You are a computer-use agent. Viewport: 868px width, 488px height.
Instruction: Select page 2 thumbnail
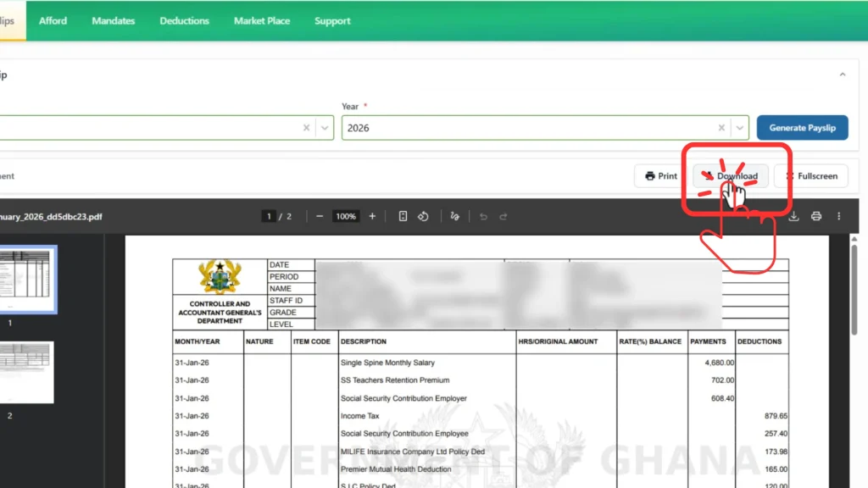coord(26,373)
